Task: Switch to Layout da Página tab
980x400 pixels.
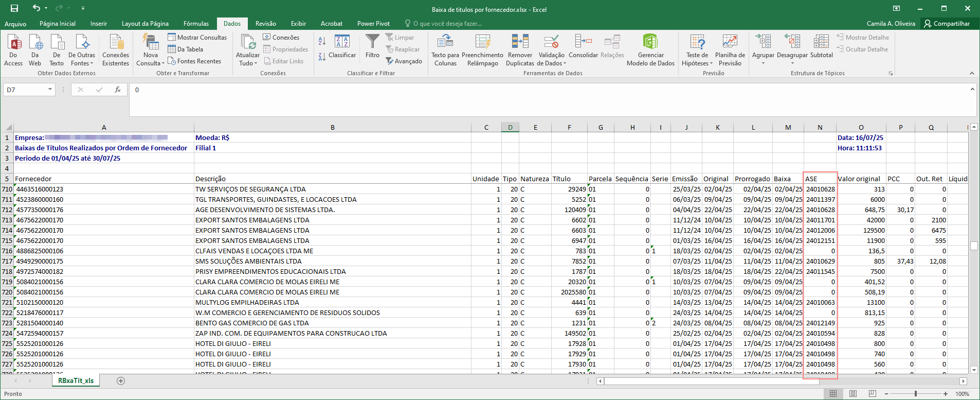Action: (x=145, y=24)
